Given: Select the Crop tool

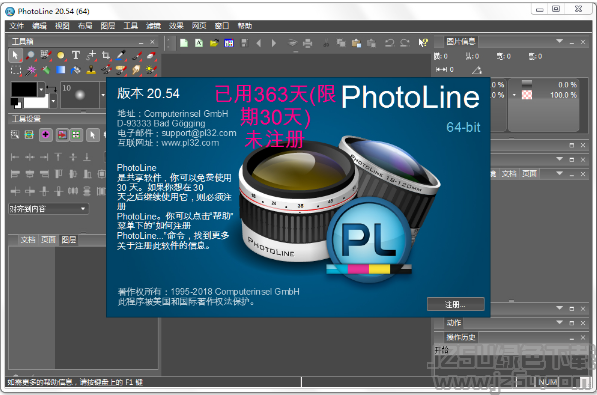Looking at the screenshot, I should [106, 56].
